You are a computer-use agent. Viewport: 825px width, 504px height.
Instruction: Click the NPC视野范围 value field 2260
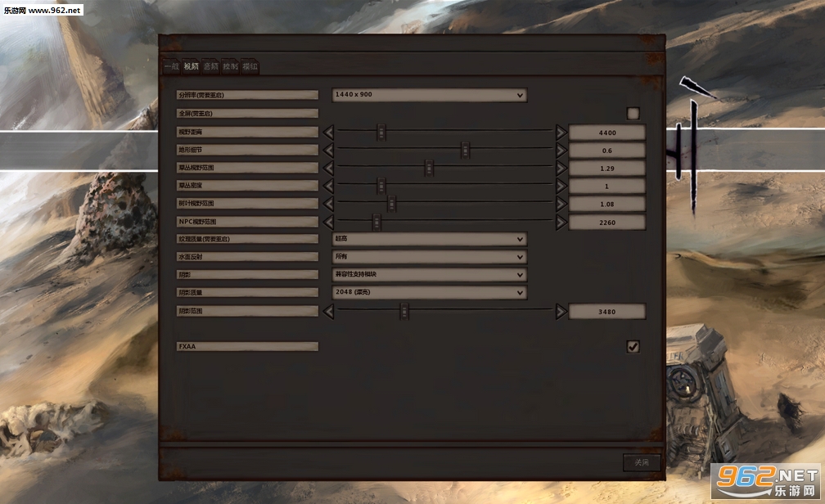[x=607, y=223]
